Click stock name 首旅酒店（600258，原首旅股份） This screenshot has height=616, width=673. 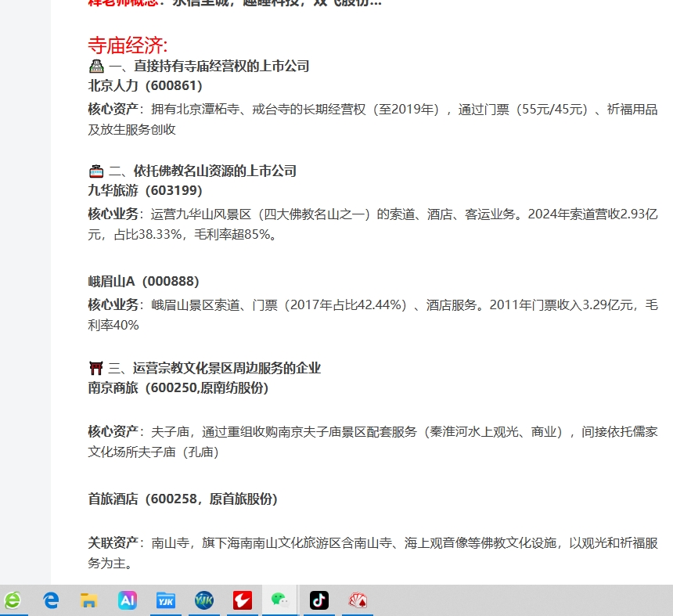tap(183, 499)
